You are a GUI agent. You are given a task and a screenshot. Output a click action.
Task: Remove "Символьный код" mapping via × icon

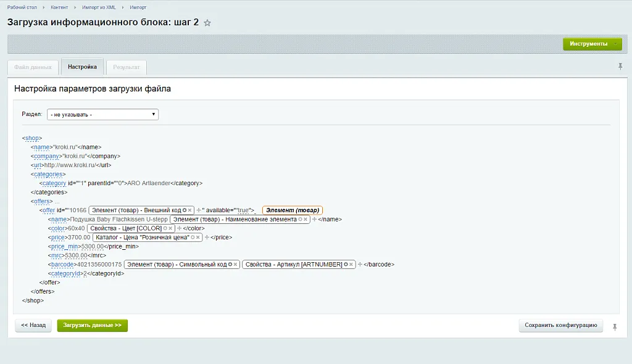tap(236, 264)
